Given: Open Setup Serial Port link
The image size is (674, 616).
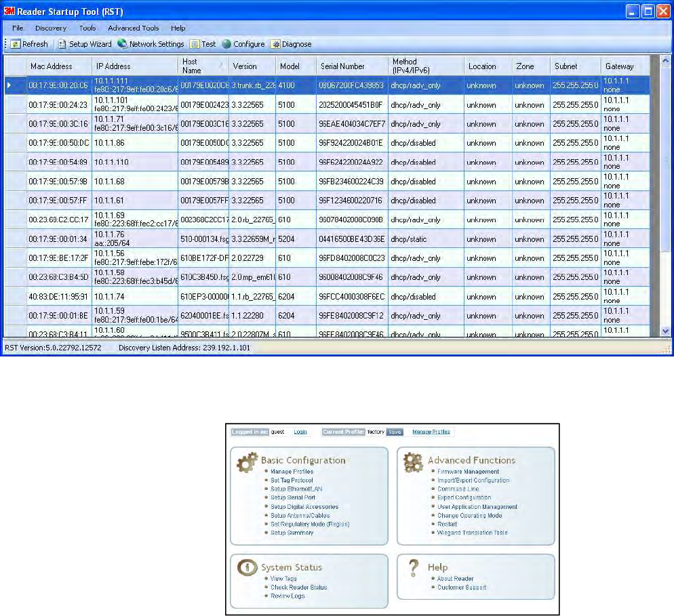Looking at the screenshot, I should (293, 497).
